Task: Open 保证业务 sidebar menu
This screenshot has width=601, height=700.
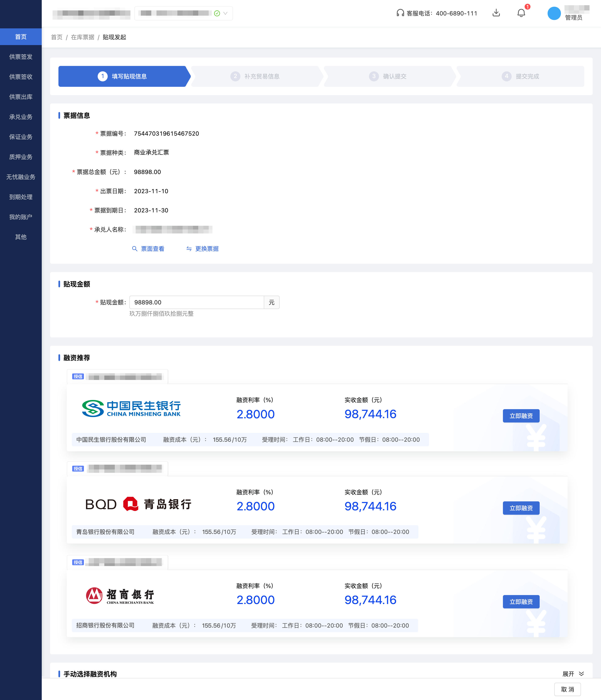Action: 21,137
